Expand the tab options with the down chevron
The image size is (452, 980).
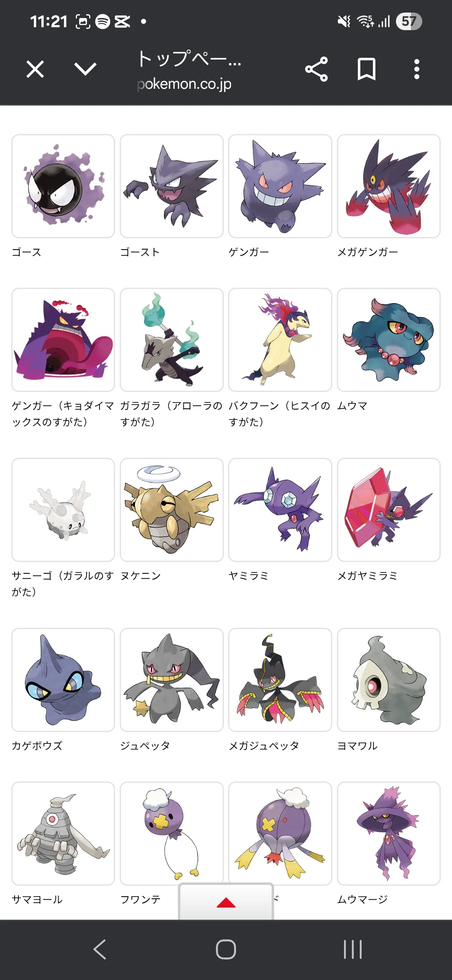pos(85,69)
